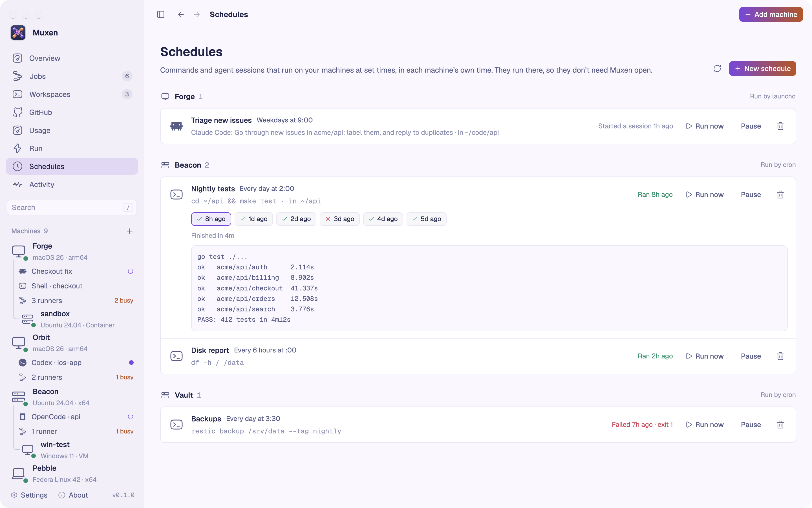This screenshot has width=812, height=508.
Task: Click the terminal icon on Disk report
Action: coord(176,356)
